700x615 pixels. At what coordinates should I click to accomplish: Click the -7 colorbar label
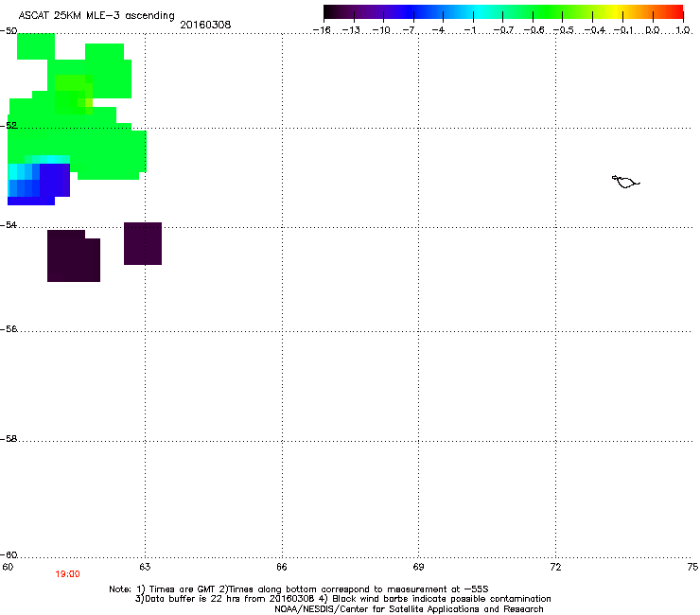click(409, 30)
